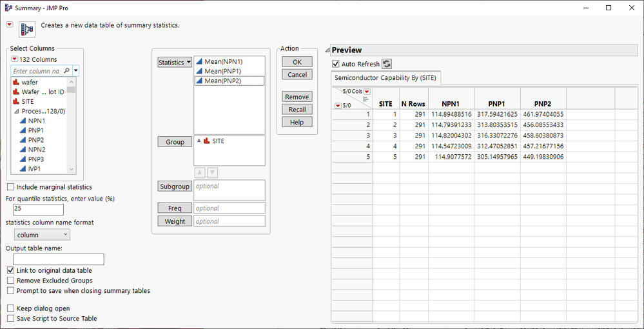This screenshot has width=644, height=329.
Task: Open the red triangle menu beside Summary icon
Action: [x=10, y=25]
